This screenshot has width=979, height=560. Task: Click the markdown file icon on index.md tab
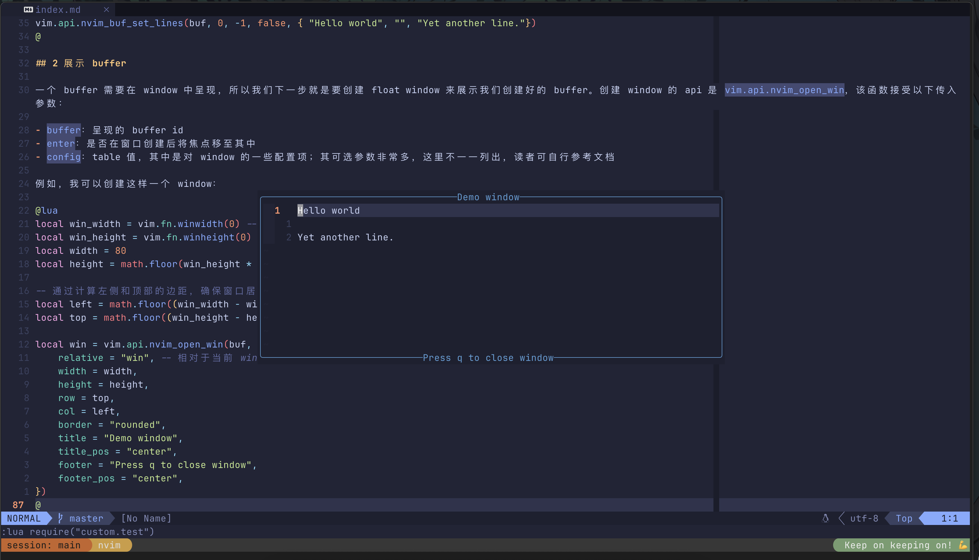(28, 10)
